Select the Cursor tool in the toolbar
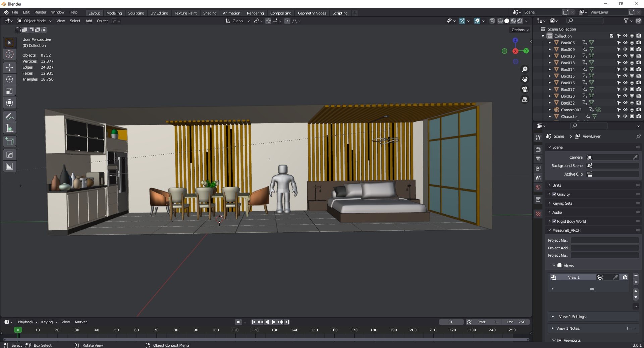 click(10, 54)
